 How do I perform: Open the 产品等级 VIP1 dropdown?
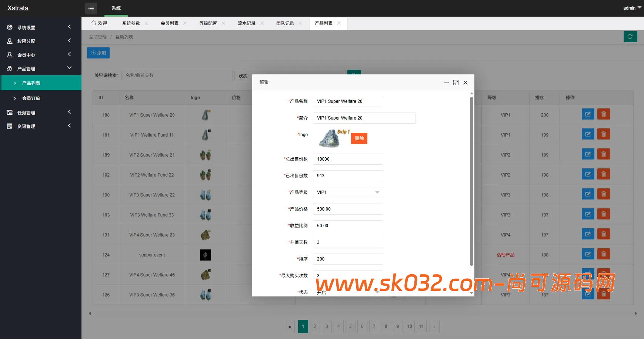(348, 192)
